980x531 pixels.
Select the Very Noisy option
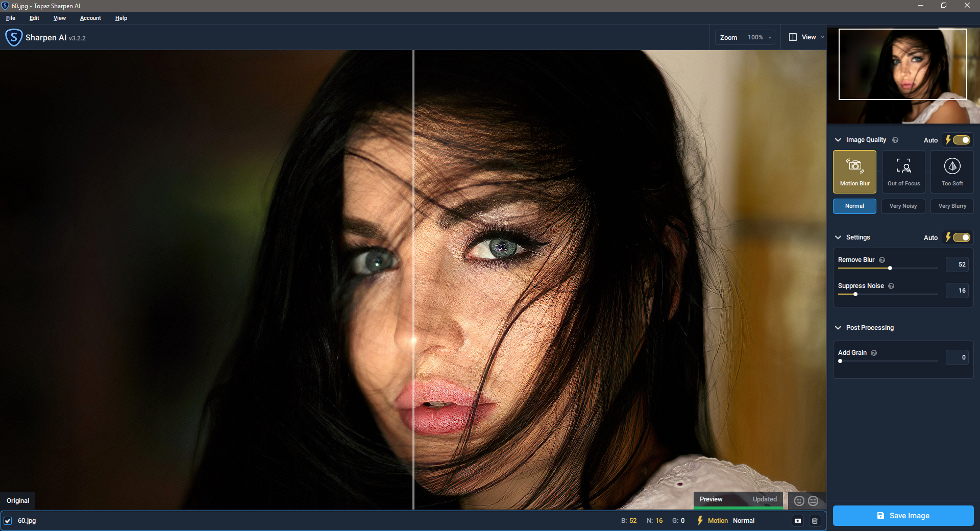click(903, 206)
